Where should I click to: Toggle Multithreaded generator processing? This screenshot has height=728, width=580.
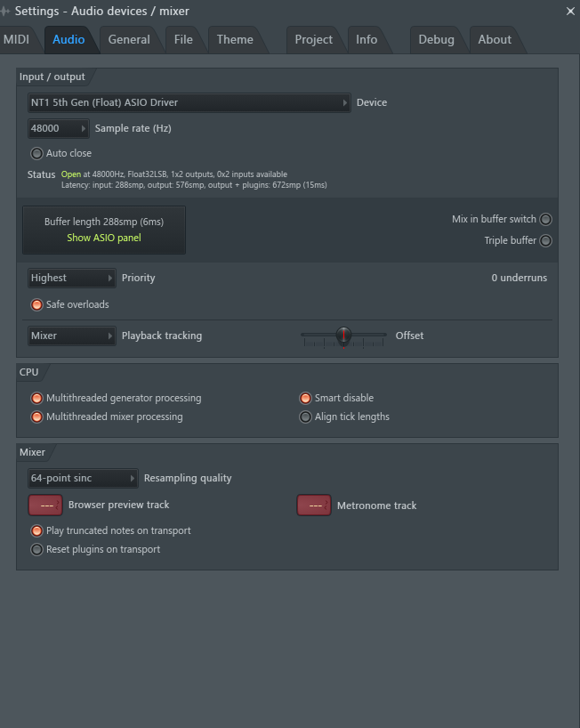(36, 398)
